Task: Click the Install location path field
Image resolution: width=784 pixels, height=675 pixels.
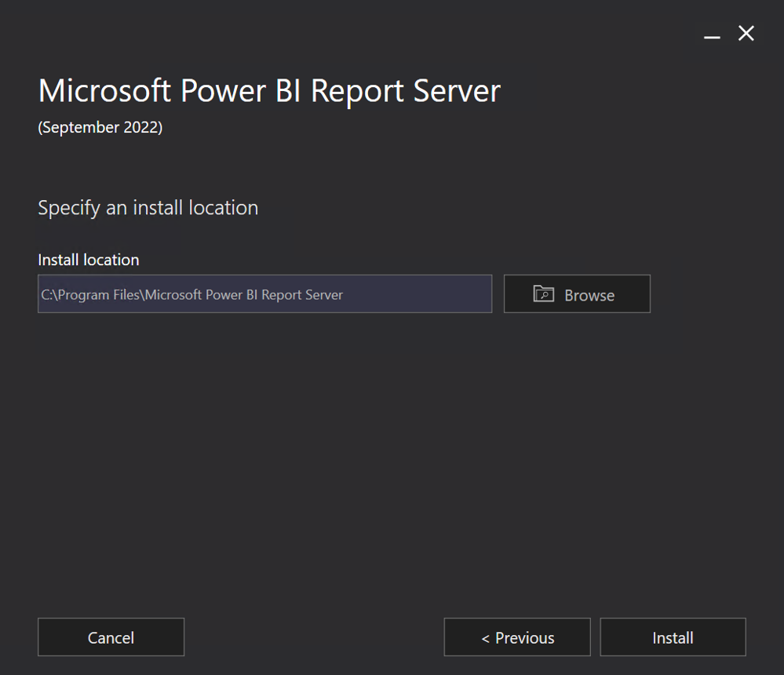Action: [265, 294]
